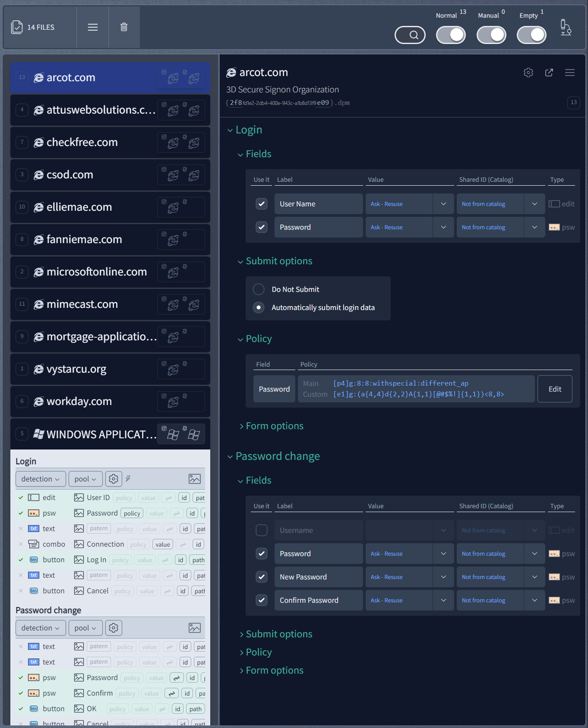The height and width of the screenshot is (728, 588).
Task: Open the microscope analyze icon
Action: point(566,27)
